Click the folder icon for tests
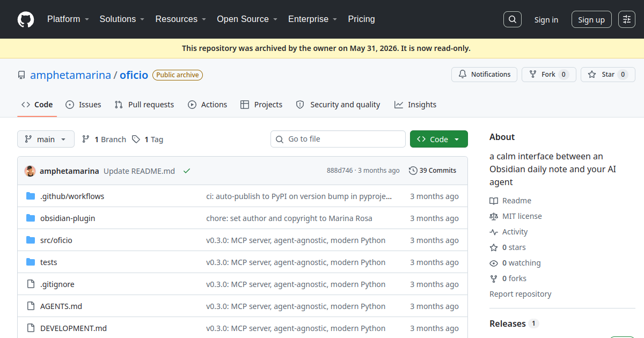Screen dimensions: 644x338 tap(31, 262)
